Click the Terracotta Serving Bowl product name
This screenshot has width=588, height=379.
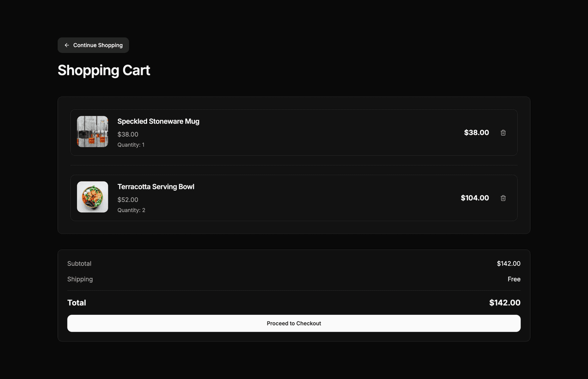tap(156, 187)
